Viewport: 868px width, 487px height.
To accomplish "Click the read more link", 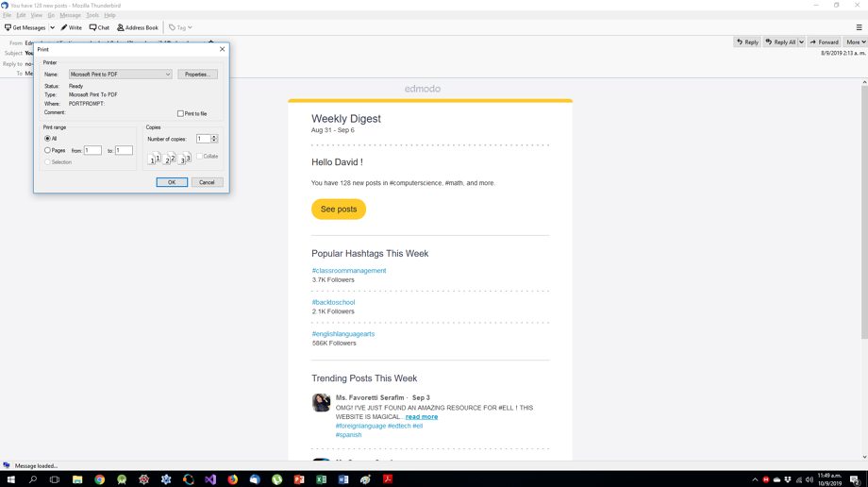I will click(x=422, y=416).
